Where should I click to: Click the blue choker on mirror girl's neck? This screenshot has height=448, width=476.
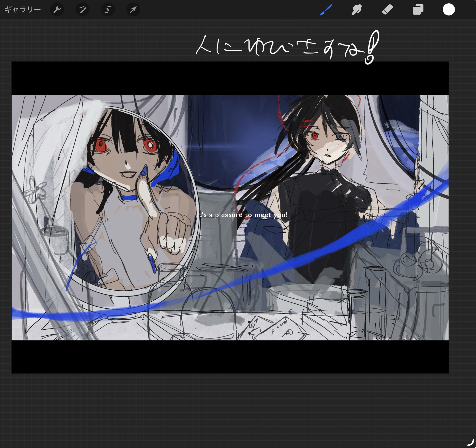click(x=130, y=197)
